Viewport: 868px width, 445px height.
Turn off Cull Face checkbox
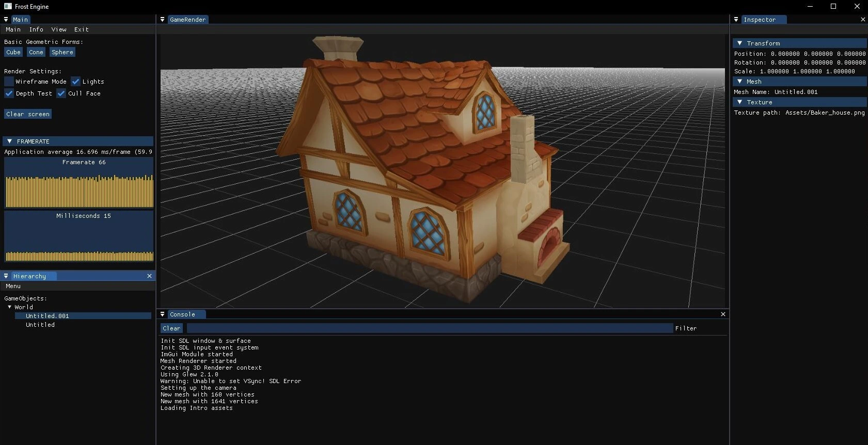pos(61,93)
